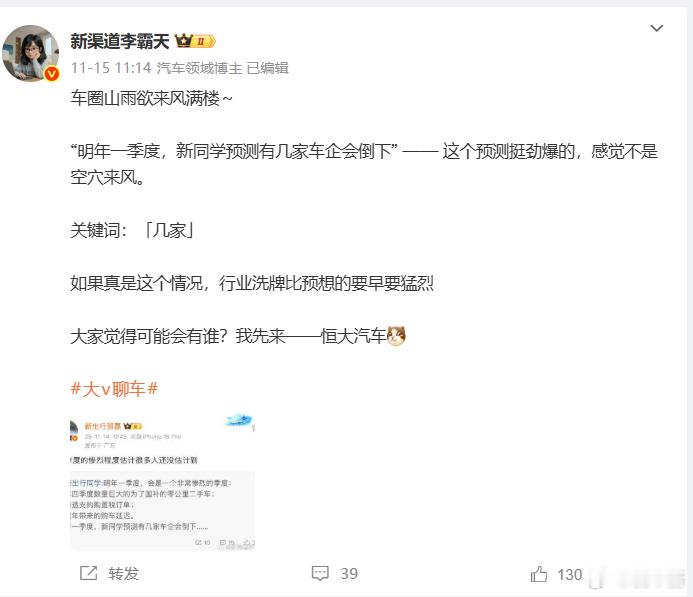This screenshot has height=597, width=693.
Task: Click the cat face emoji after 恒大汽车
Action: (x=396, y=335)
